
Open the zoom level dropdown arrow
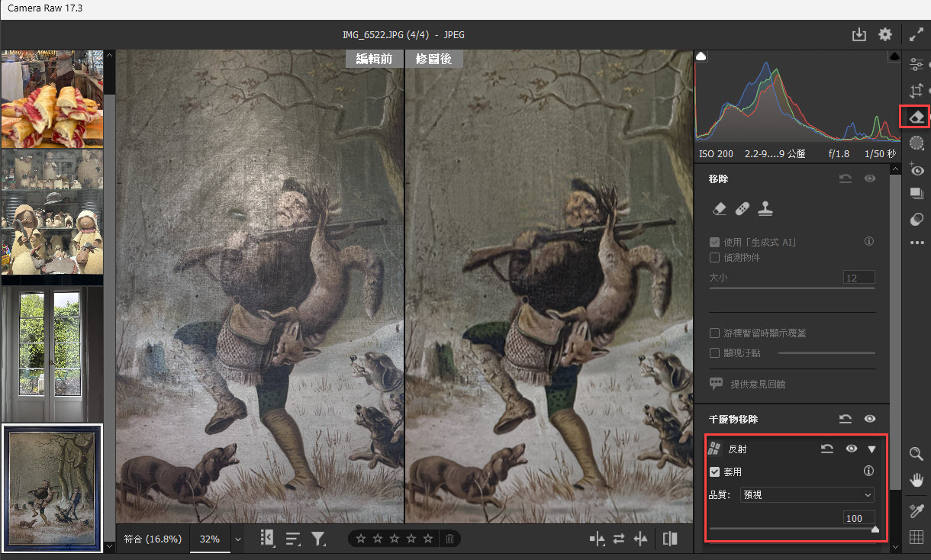pos(237,539)
